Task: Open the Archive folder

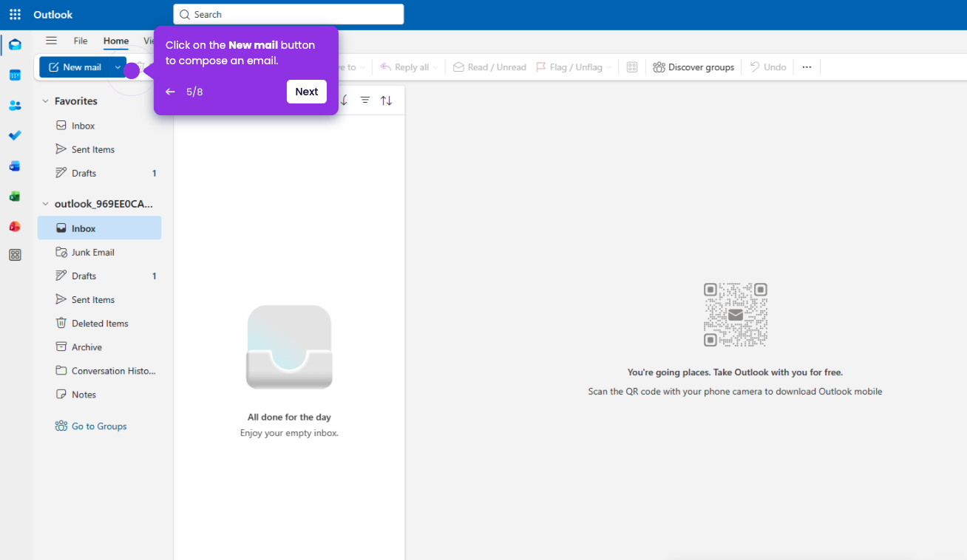Action: tap(99, 346)
